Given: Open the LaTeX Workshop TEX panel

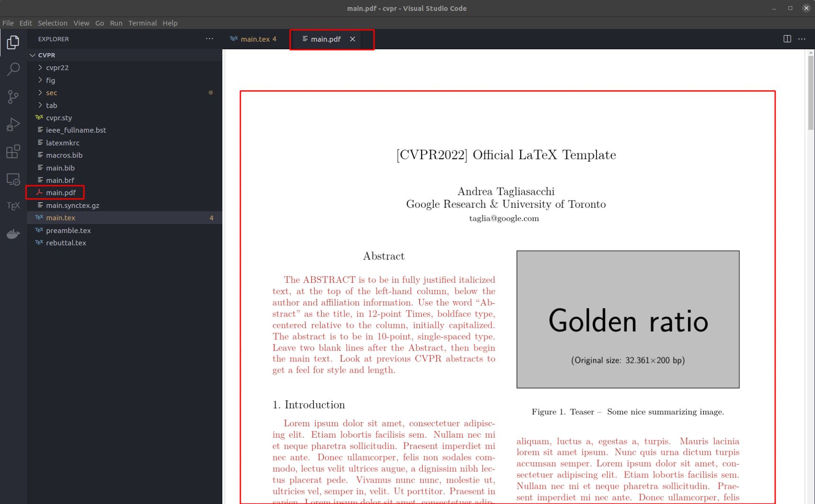Looking at the screenshot, I should (x=13, y=206).
